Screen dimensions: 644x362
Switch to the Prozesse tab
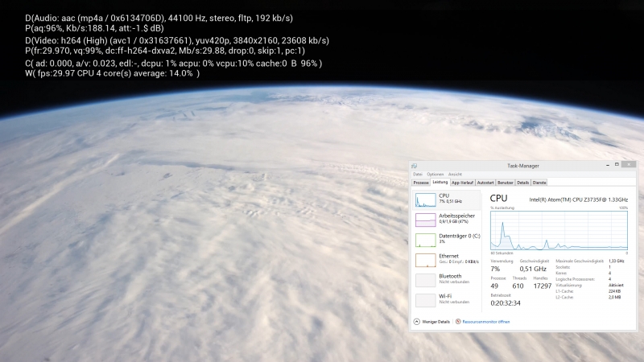click(421, 183)
